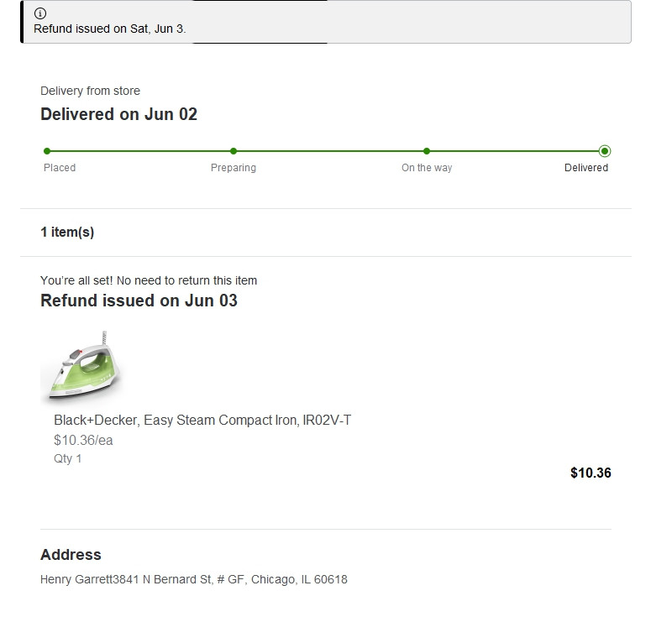Click the "Delivery from store" label
The image size is (672, 643).
[x=90, y=91]
